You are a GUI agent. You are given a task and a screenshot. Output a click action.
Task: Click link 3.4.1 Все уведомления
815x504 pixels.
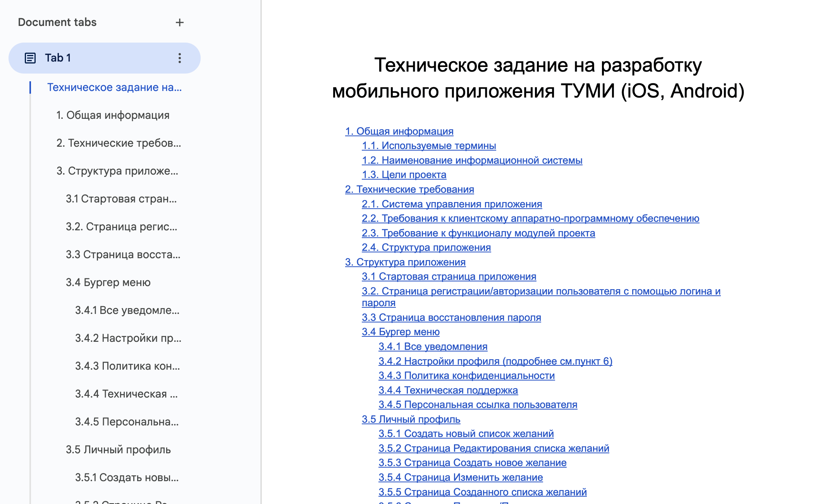tap(433, 347)
